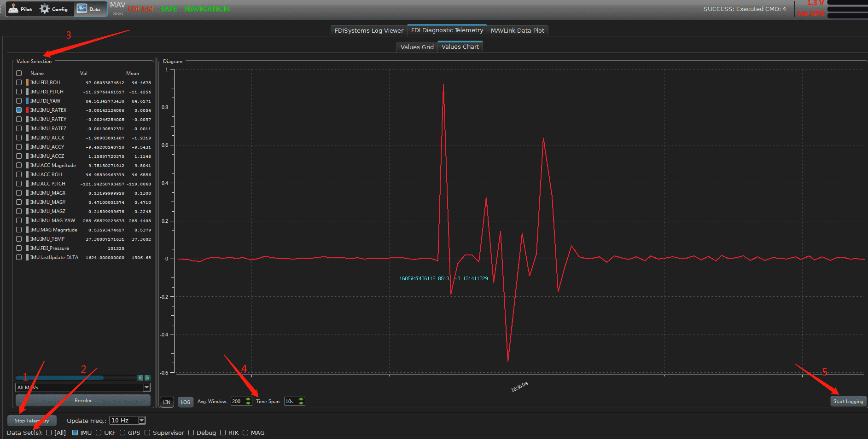This screenshot has width=868, height=439.
Task: Click the Recolor button
Action: tap(83, 400)
